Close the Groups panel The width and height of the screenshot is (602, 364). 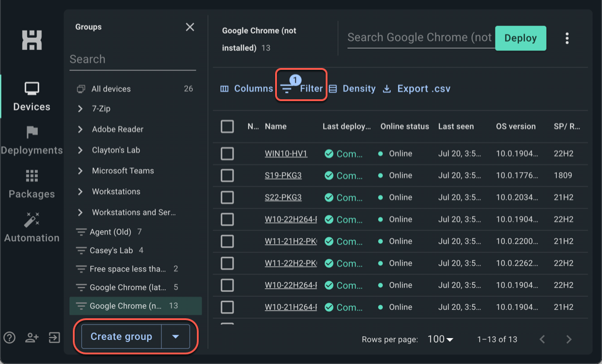(190, 27)
